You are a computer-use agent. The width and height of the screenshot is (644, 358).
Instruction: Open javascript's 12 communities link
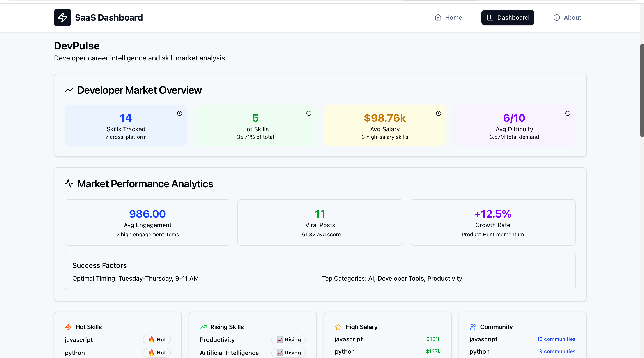coord(556,339)
